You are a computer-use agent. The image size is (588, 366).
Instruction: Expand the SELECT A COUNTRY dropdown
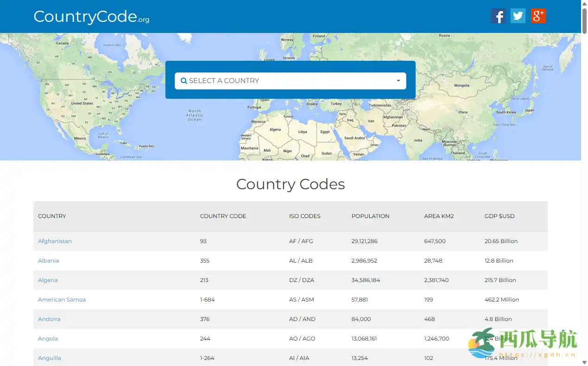(x=291, y=80)
